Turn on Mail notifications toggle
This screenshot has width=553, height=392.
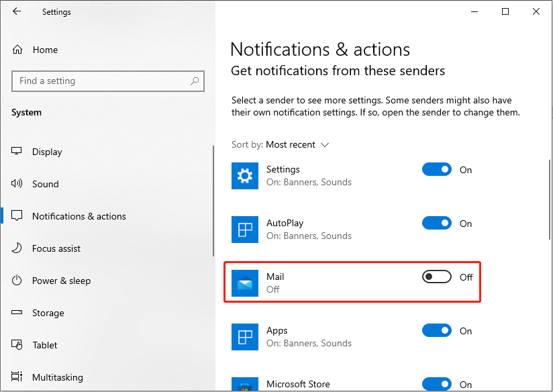437,277
